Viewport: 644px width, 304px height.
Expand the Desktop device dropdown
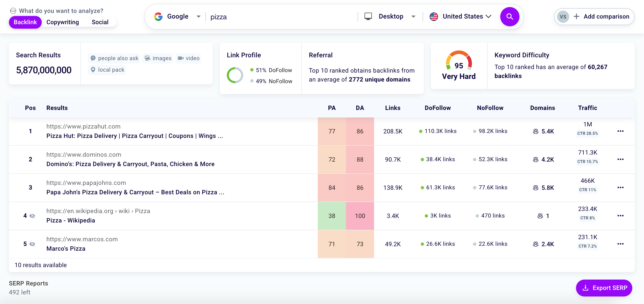pos(390,16)
